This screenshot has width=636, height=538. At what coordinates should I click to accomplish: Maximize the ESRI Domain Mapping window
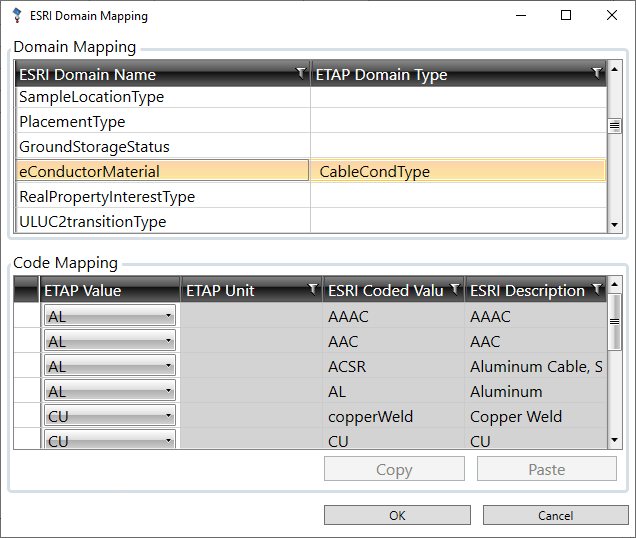[x=566, y=15]
